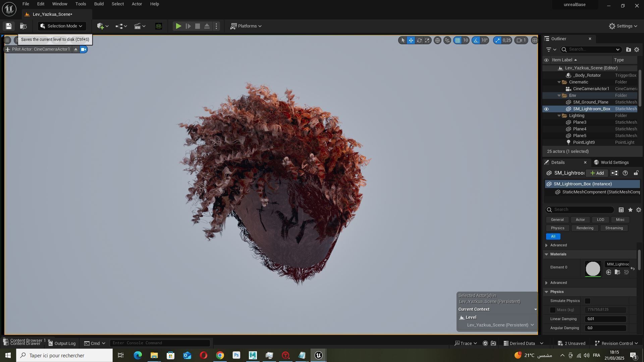Click the surface snapping icon
This screenshot has height=362, width=644.
447,41
